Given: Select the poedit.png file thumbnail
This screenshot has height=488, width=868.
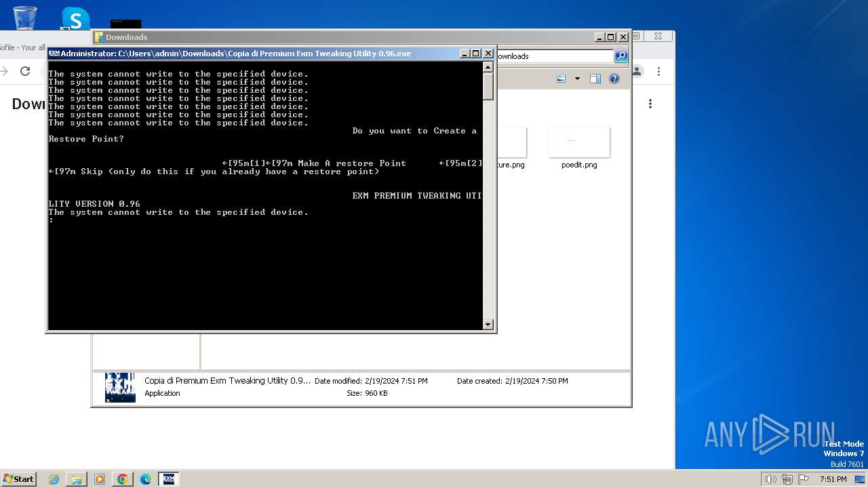Looking at the screenshot, I should coord(579,142).
